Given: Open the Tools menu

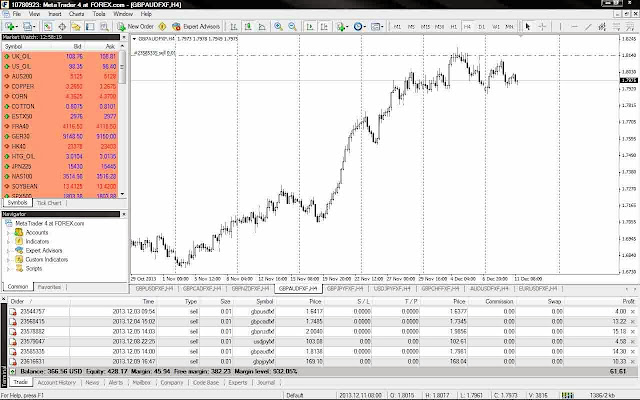Looking at the screenshot, I should coord(99,14).
